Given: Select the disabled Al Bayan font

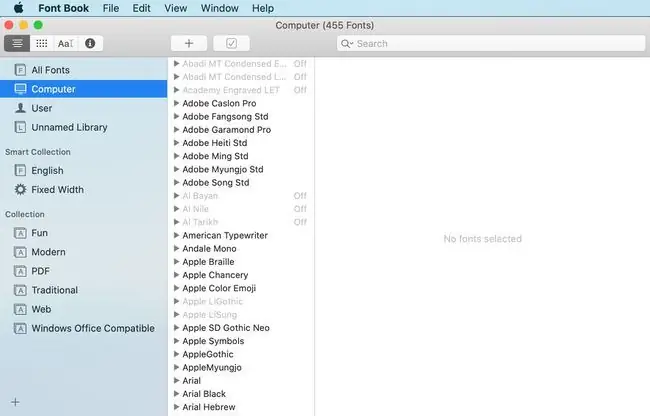Looking at the screenshot, I should [241, 196].
